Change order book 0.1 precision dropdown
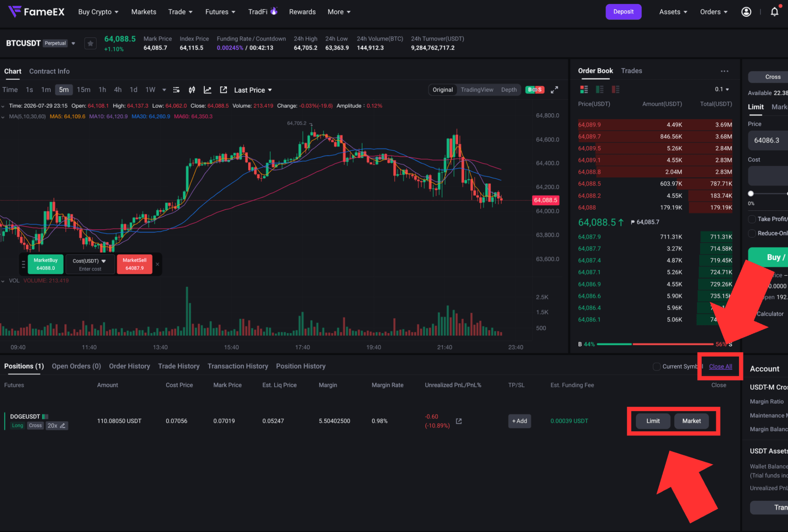 coord(722,89)
